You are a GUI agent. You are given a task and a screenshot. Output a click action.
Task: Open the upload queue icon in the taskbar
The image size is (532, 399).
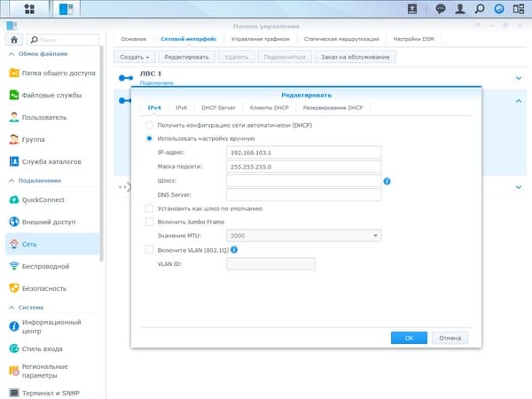click(x=412, y=9)
